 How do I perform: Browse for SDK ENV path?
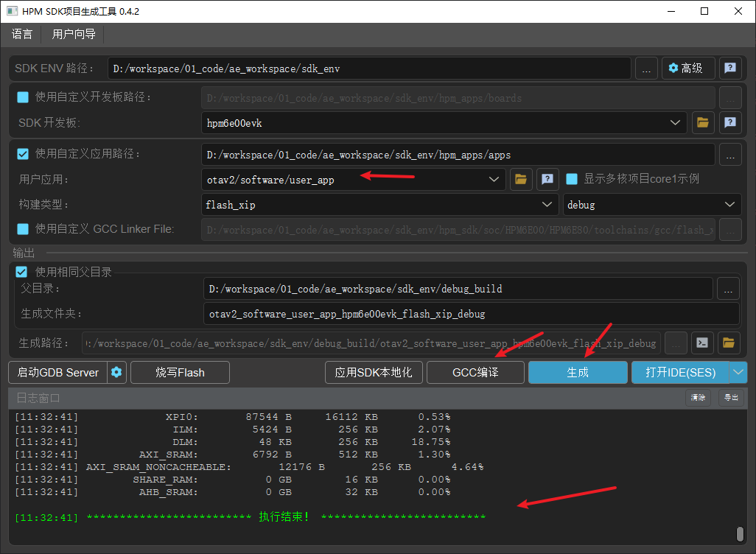(x=646, y=68)
